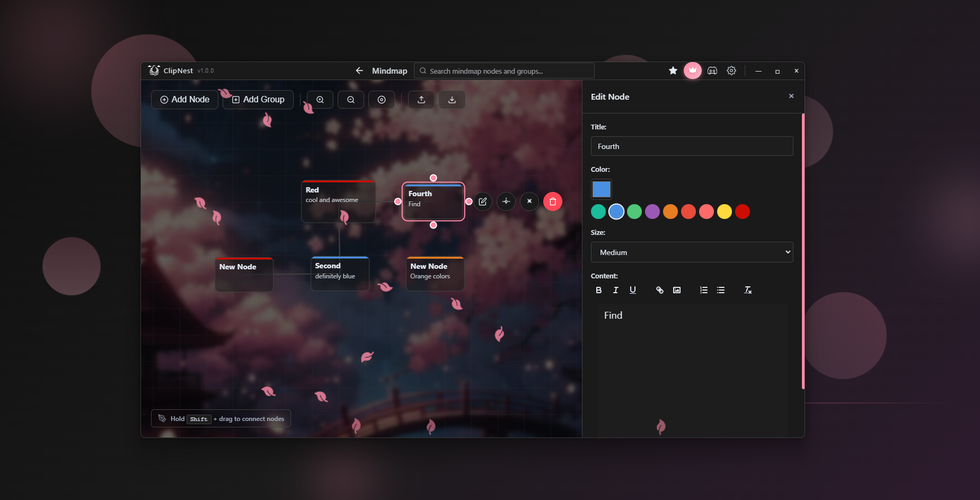980x500 pixels.
Task: Go back using the arrow beside Mindmap
Action: (x=359, y=71)
